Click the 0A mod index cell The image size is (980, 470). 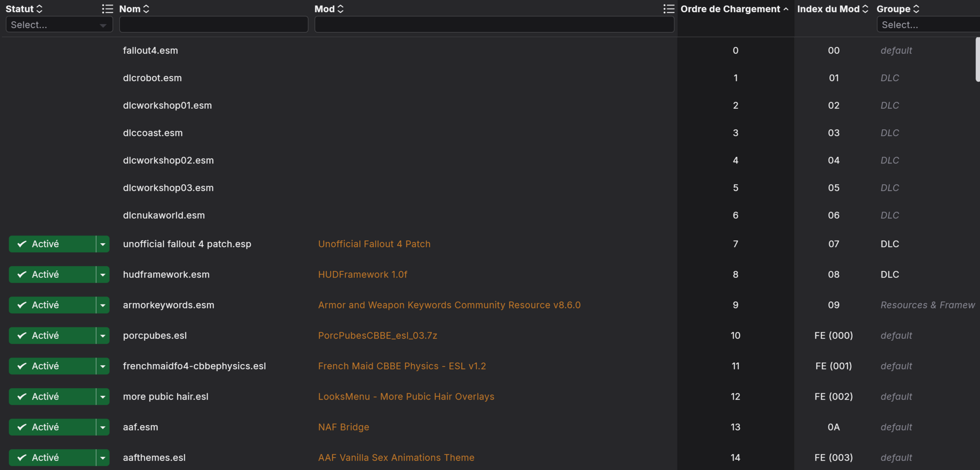tap(834, 427)
